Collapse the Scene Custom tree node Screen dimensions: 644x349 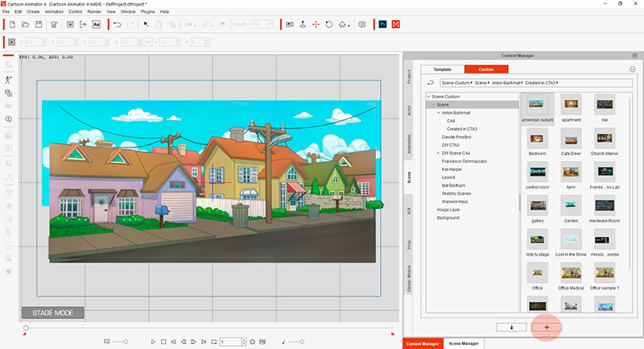click(429, 97)
